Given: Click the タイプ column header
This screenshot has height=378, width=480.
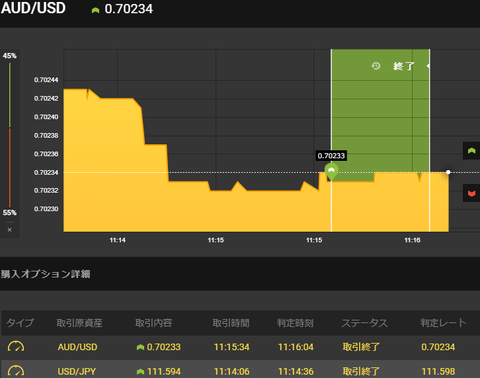Looking at the screenshot, I should (x=20, y=323).
